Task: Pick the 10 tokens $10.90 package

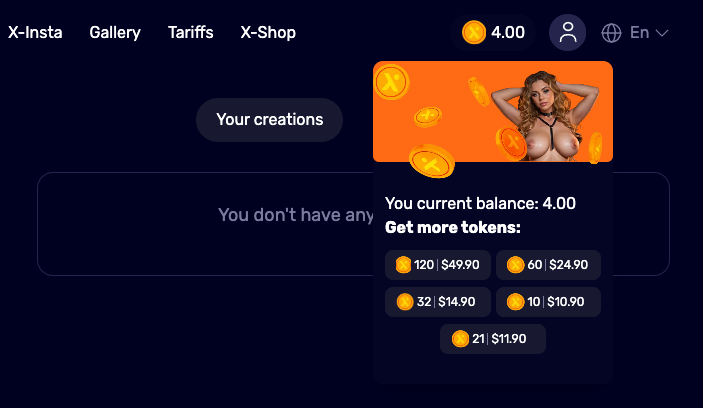Action: [548, 302]
